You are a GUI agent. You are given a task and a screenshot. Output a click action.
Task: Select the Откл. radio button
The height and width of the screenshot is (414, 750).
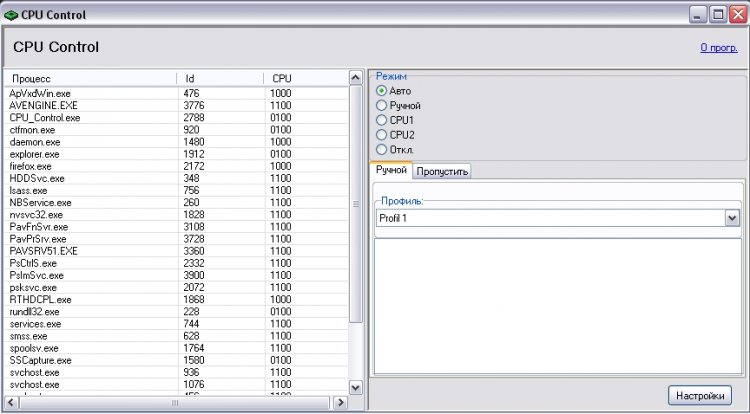tap(381, 149)
